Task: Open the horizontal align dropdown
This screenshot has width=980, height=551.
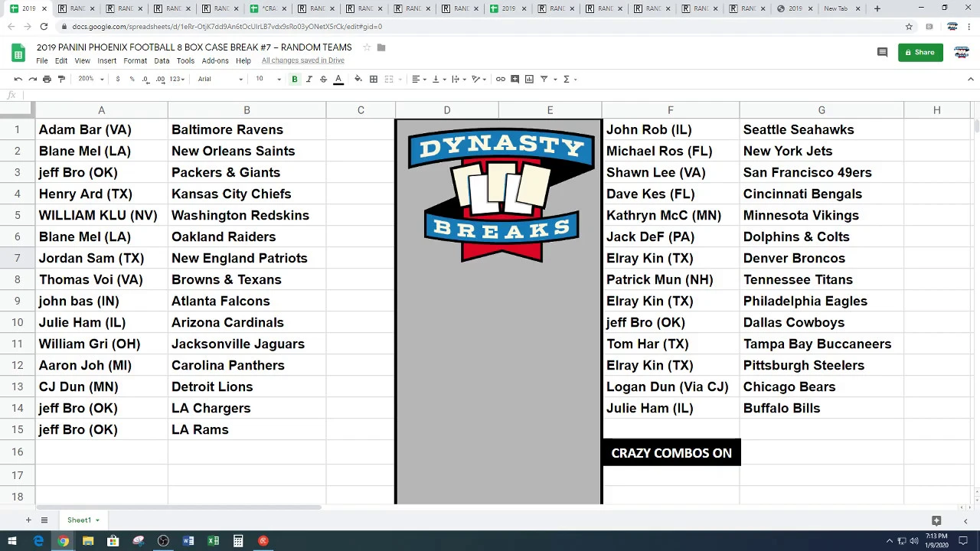Action: pyautogui.click(x=419, y=79)
